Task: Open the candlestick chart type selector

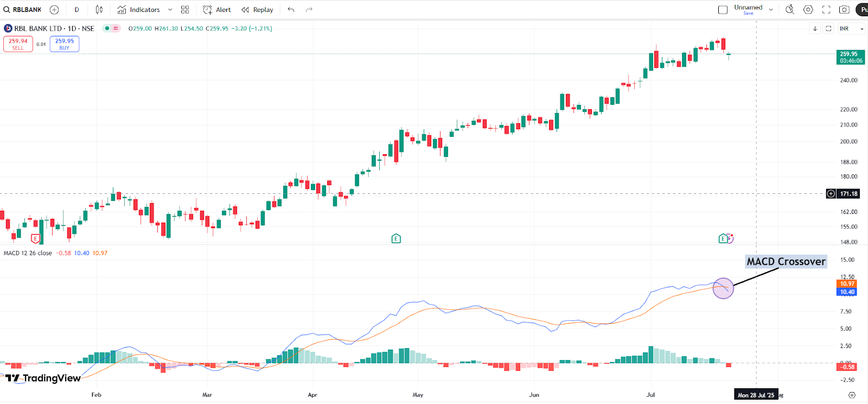Action: pos(99,10)
